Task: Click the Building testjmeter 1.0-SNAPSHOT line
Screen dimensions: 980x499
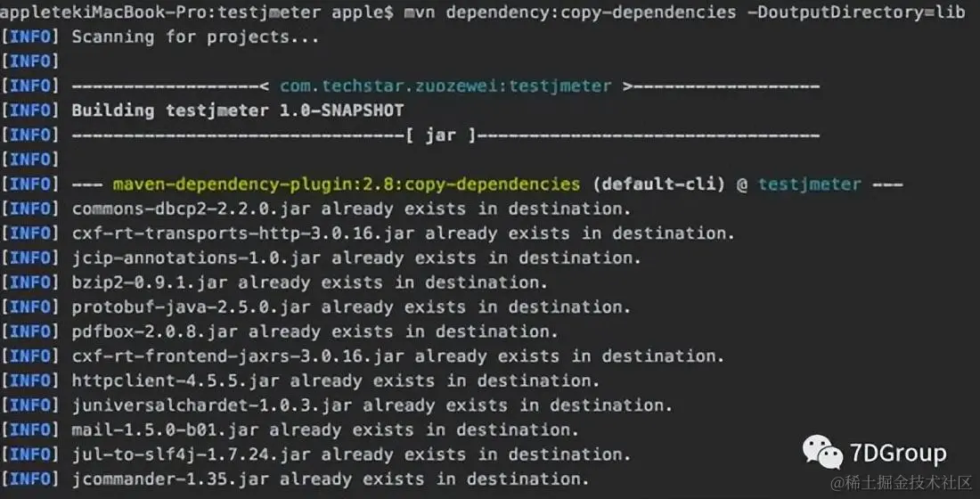Action: [x=238, y=110]
